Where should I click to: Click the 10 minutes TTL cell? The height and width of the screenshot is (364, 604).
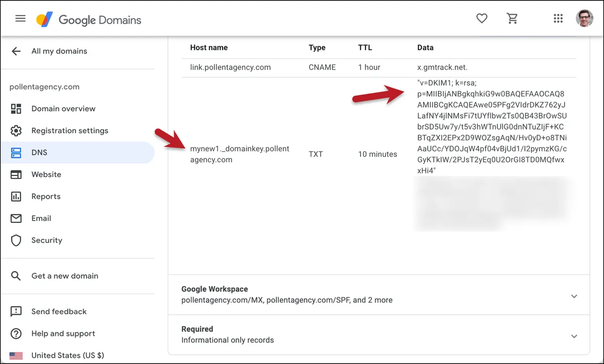point(377,154)
